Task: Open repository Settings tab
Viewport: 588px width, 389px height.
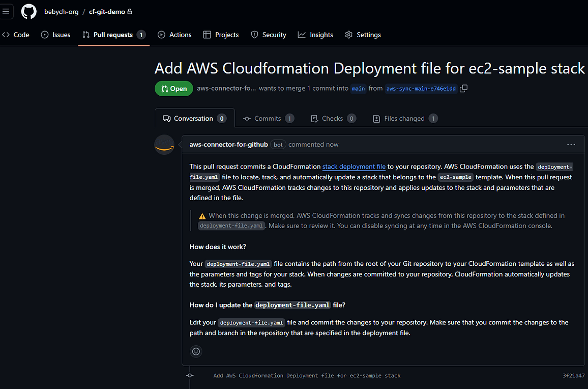Action: [363, 35]
